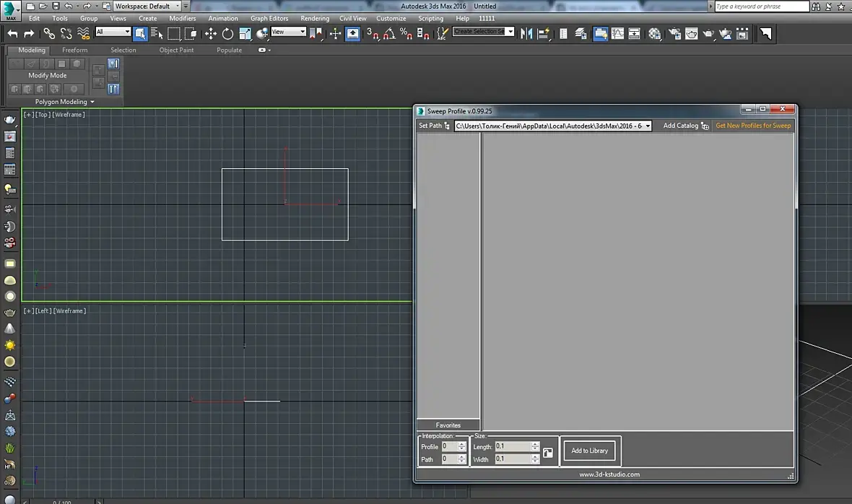Image resolution: width=852 pixels, height=504 pixels.
Task: Open the Workspace: Default dropdown
Action: 147,6
